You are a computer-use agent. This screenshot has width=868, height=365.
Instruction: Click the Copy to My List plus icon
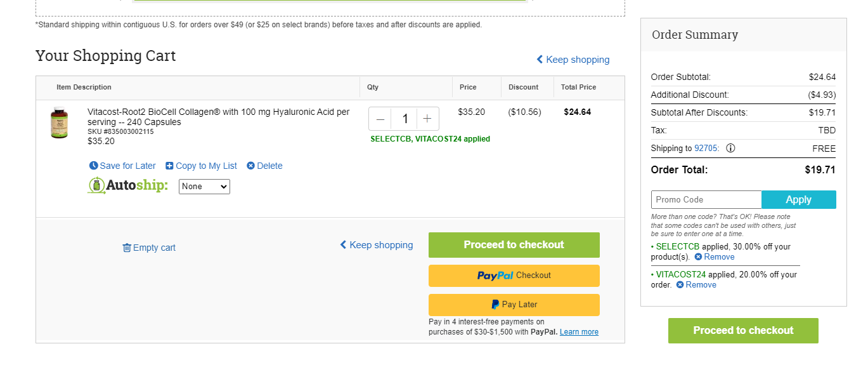pyautogui.click(x=169, y=166)
